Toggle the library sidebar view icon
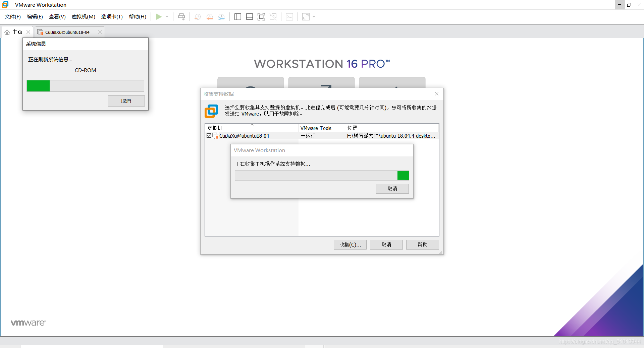The width and height of the screenshot is (644, 348). (x=238, y=17)
